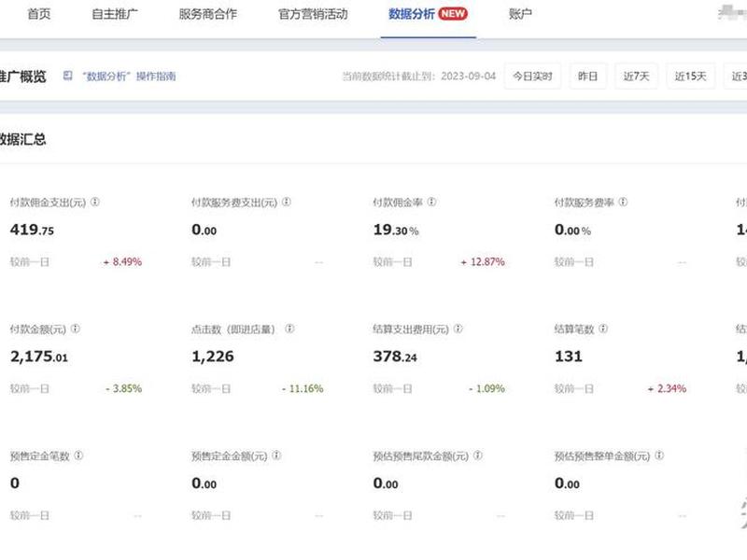This screenshot has height=560, width=747.
Task: Choose 近7天 time range
Action: coord(637,77)
